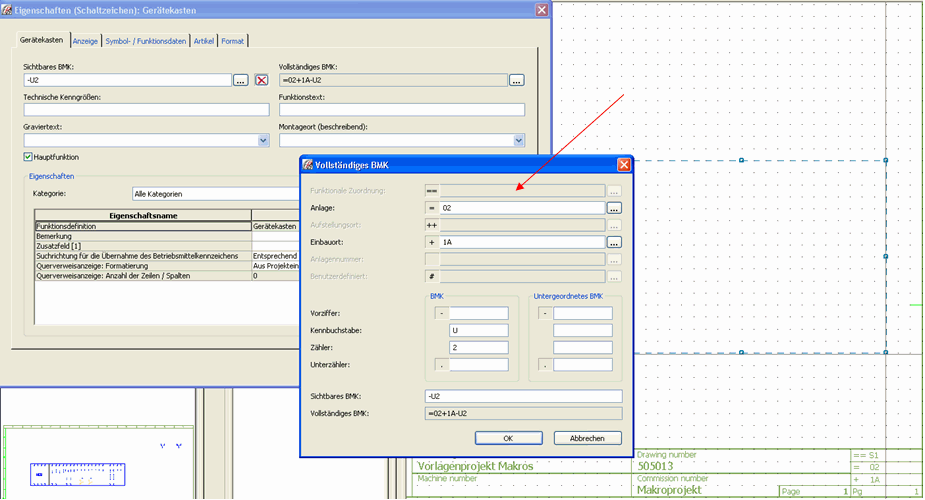Click the Technische Kenngrößen input field
The height and width of the screenshot is (500, 925).
[x=146, y=110]
